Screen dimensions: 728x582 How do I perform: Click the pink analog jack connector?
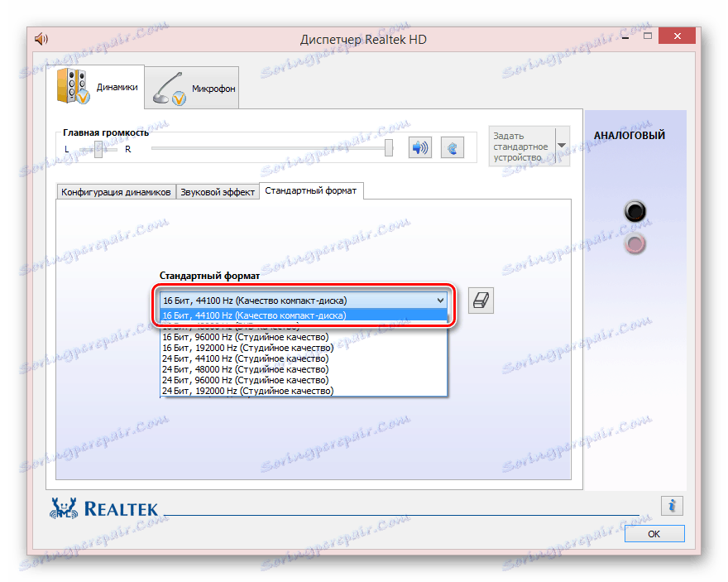[x=635, y=244]
